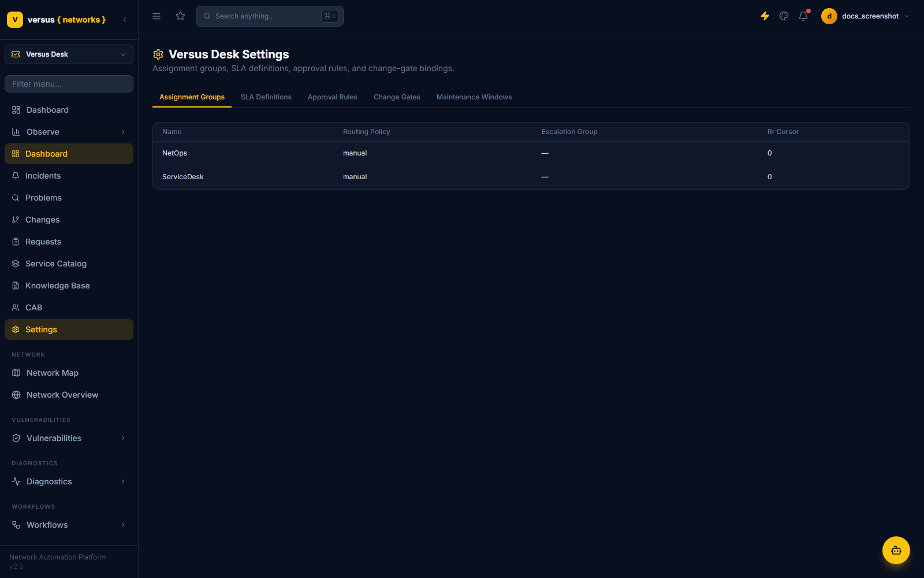The height and width of the screenshot is (578, 924).
Task: Click the CAB people icon
Action: coord(16,307)
